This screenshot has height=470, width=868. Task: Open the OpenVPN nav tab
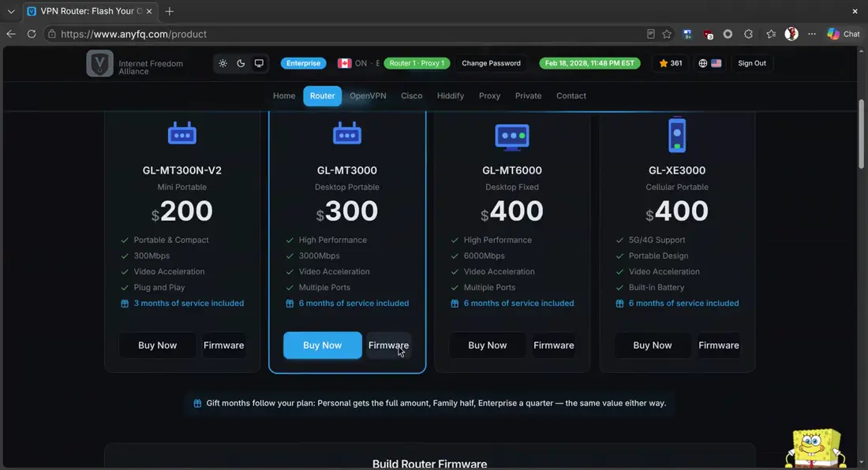[x=369, y=95]
